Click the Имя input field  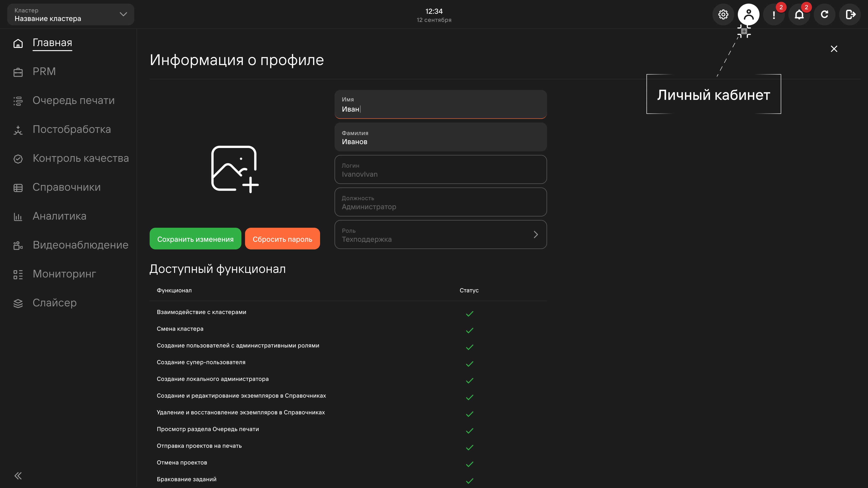[440, 104]
